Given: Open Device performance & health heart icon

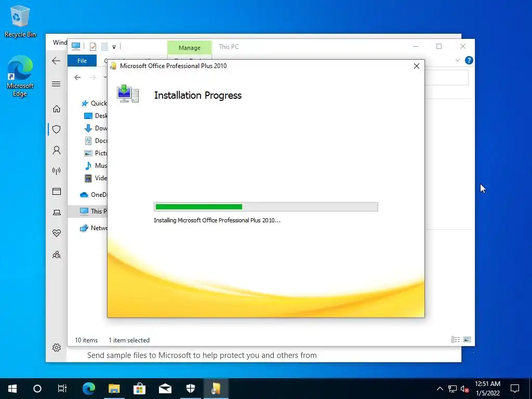Looking at the screenshot, I should pyautogui.click(x=57, y=233).
